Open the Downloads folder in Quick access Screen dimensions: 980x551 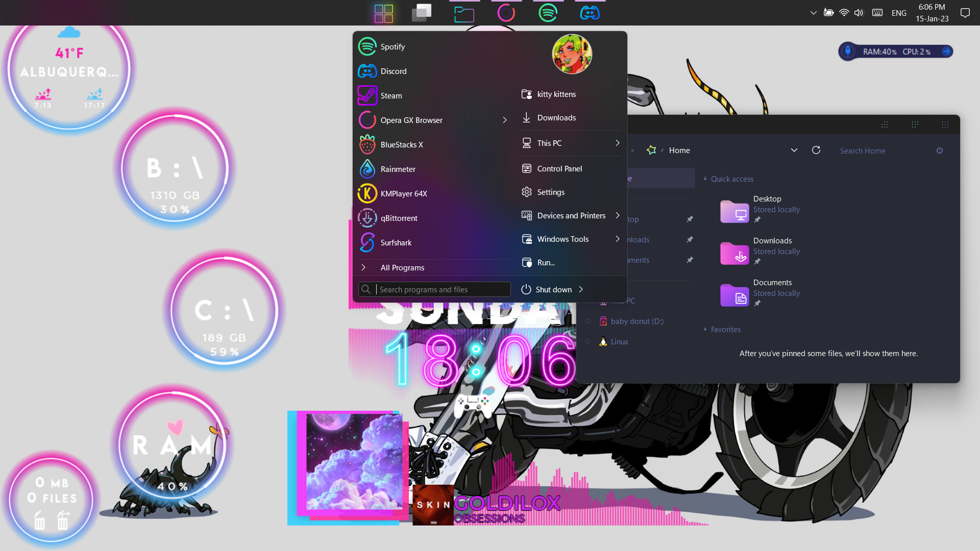(x=760, y=252)
